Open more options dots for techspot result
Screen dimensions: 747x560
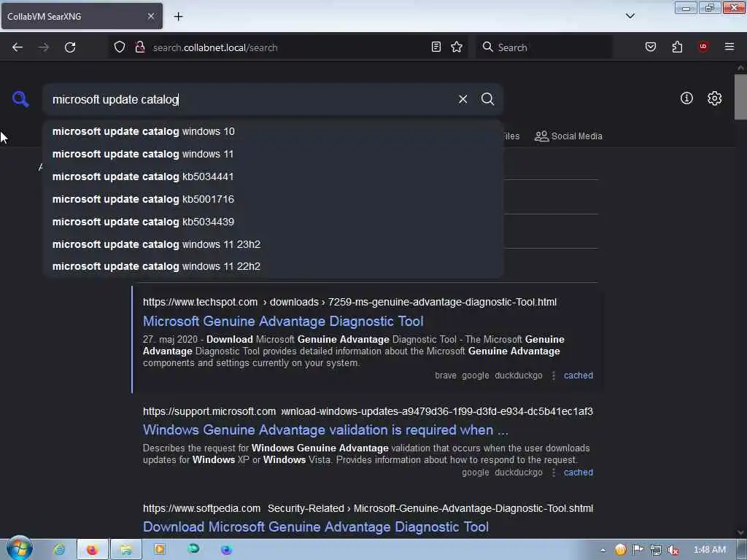coord(553,376)
